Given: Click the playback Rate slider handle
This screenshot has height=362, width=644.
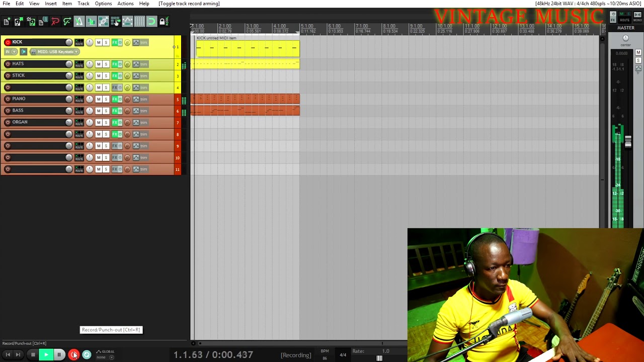Looking at the screenshot, I should coord(379,358).
